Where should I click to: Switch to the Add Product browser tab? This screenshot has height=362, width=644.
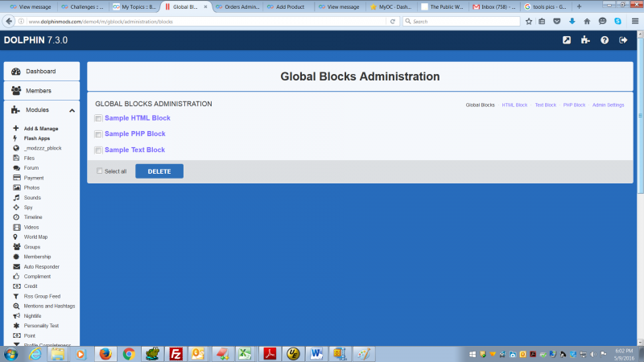(289, 6)
